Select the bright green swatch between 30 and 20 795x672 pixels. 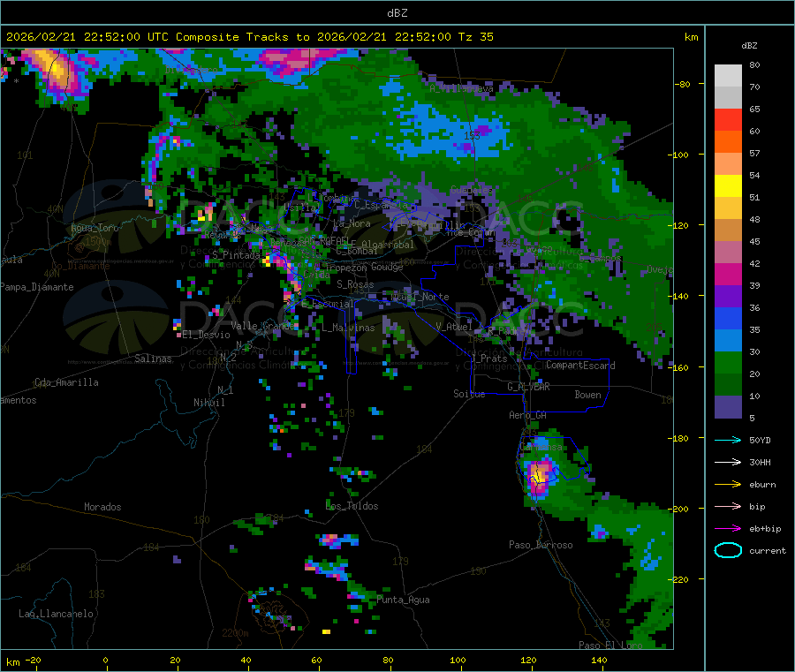click(728, 363)
